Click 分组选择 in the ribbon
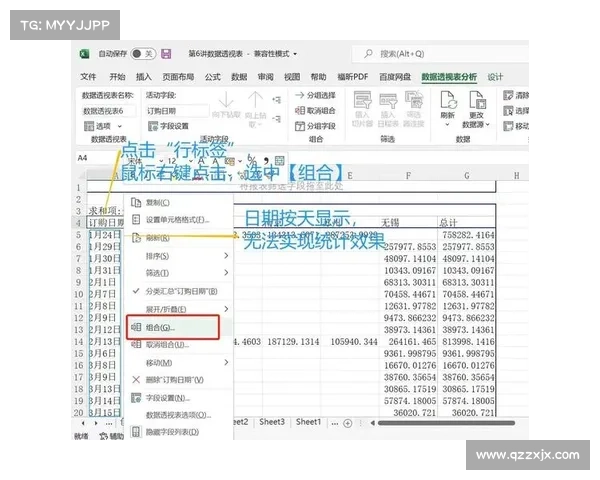Screen dimensions: 600x480 pyautogui.click(x=315, y=95)
